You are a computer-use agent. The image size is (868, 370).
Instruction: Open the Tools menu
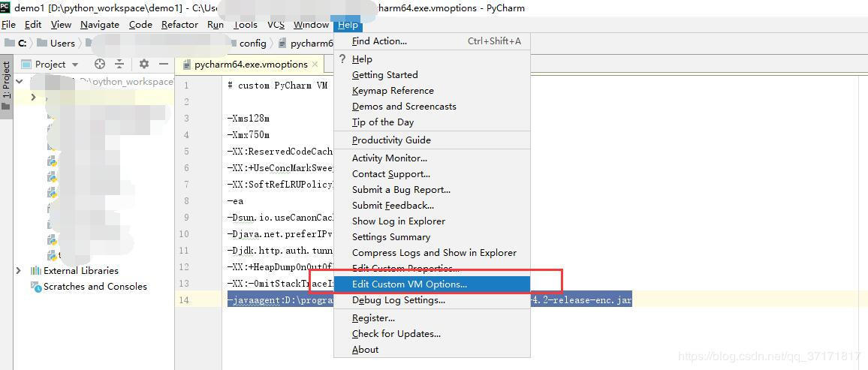tap(246, 25)
